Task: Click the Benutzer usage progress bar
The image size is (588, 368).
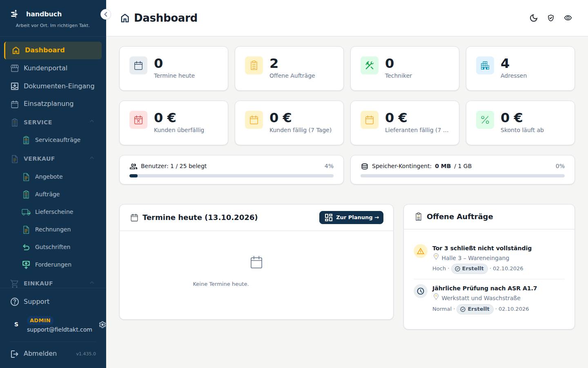Action: (x=232, y=176)
